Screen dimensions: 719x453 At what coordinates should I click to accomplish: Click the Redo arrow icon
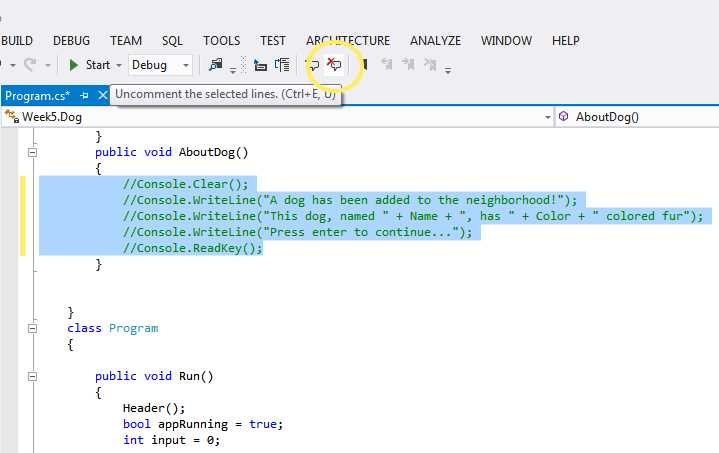29,65
